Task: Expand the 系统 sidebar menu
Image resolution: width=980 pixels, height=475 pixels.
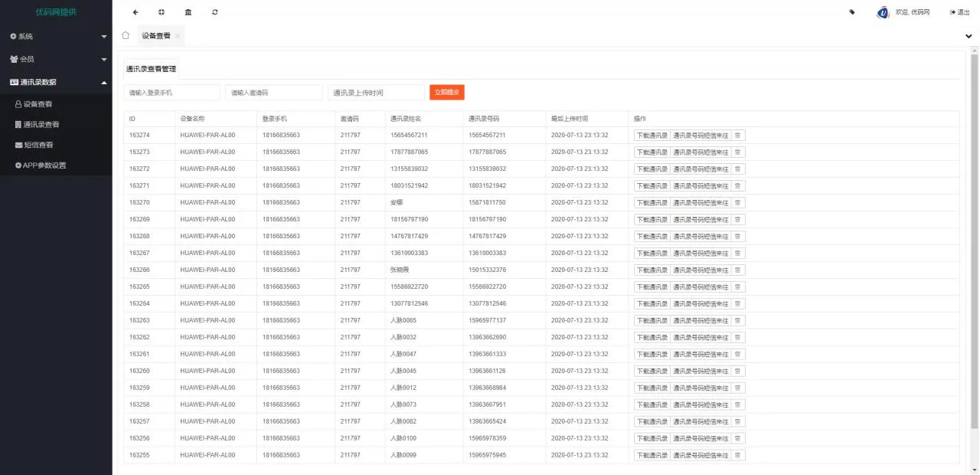Action: tap(56, 36)
